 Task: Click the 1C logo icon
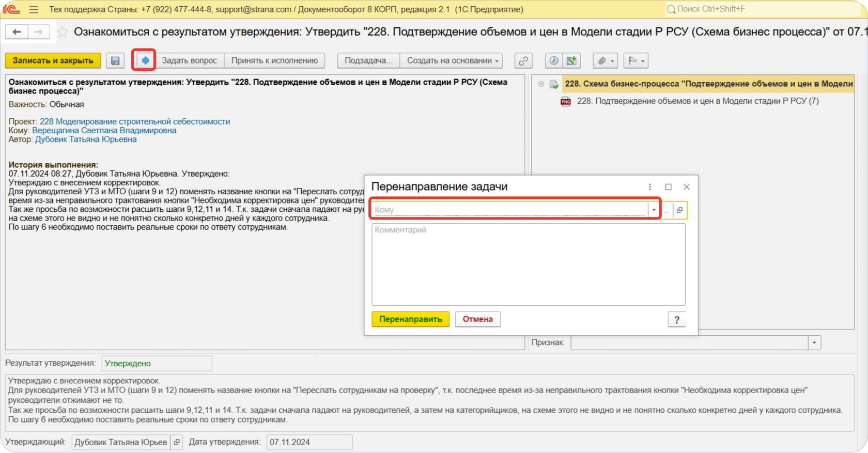tap(11, 9)
